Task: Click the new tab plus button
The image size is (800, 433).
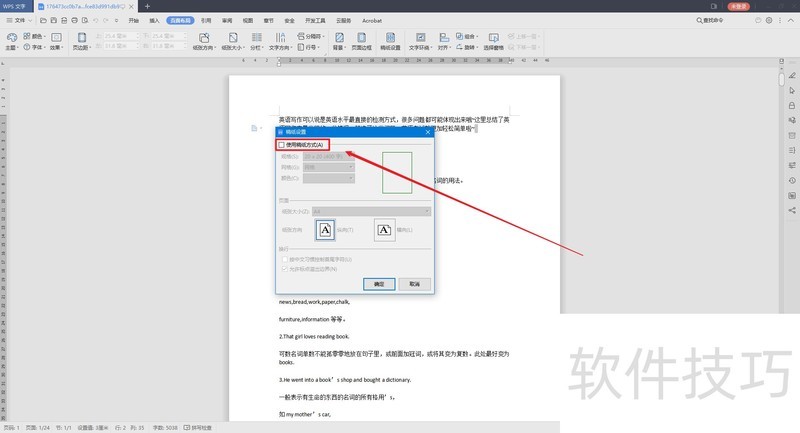Action: tap(147, 6)
